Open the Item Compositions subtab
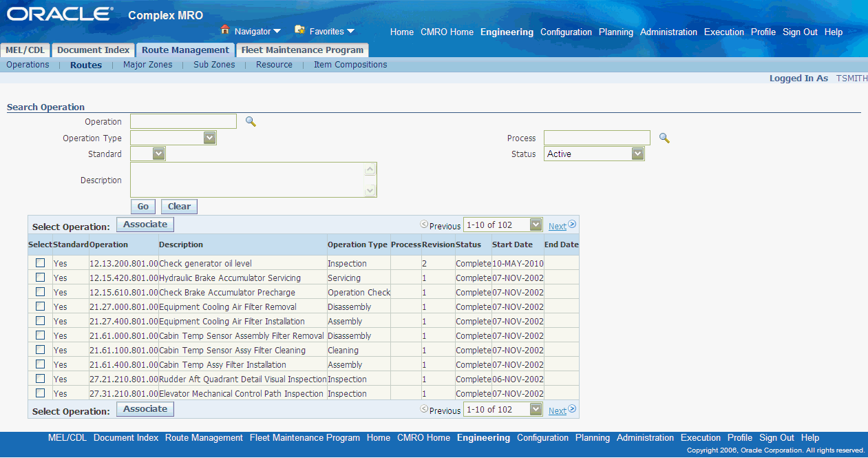Image resolution: width=868 pixels, height=458 pixels. [x=350, y=65]
